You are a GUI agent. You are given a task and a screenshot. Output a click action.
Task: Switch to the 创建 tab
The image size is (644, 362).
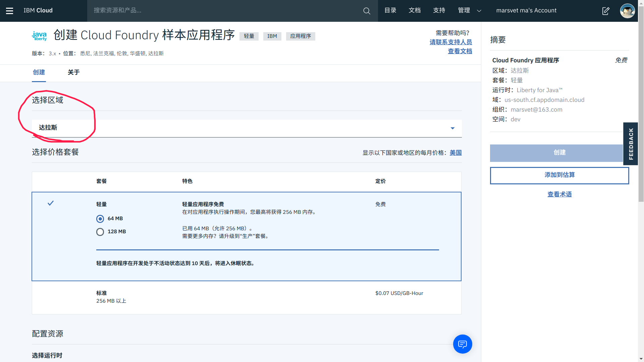click(x=39, y=72)
